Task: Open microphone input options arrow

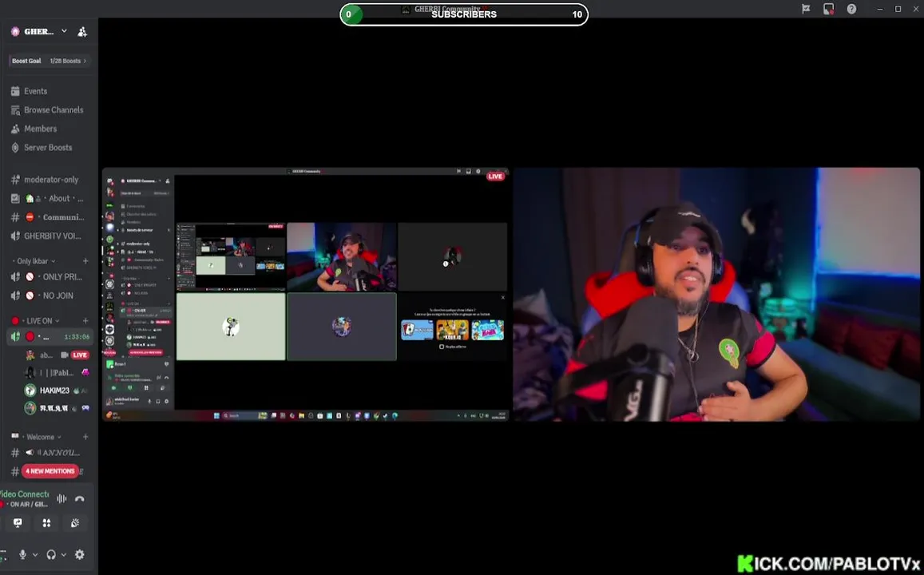Action: tap(35, 555)
